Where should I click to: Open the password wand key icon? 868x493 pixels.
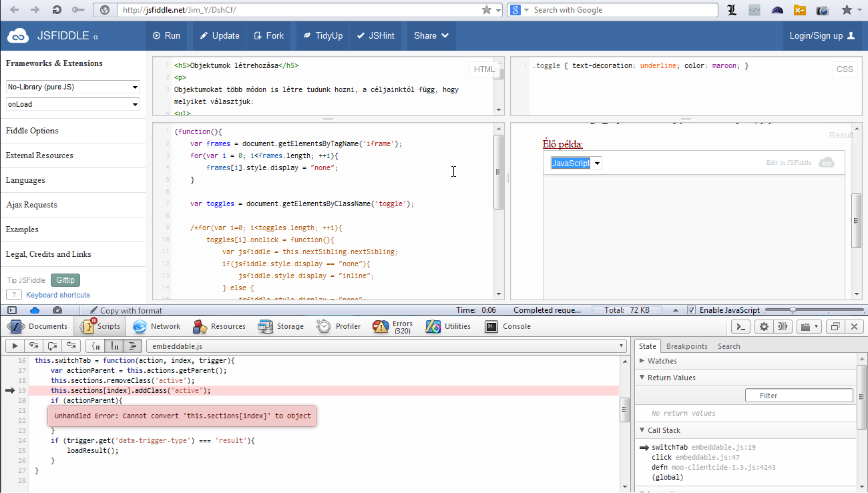tap(78, 10)
